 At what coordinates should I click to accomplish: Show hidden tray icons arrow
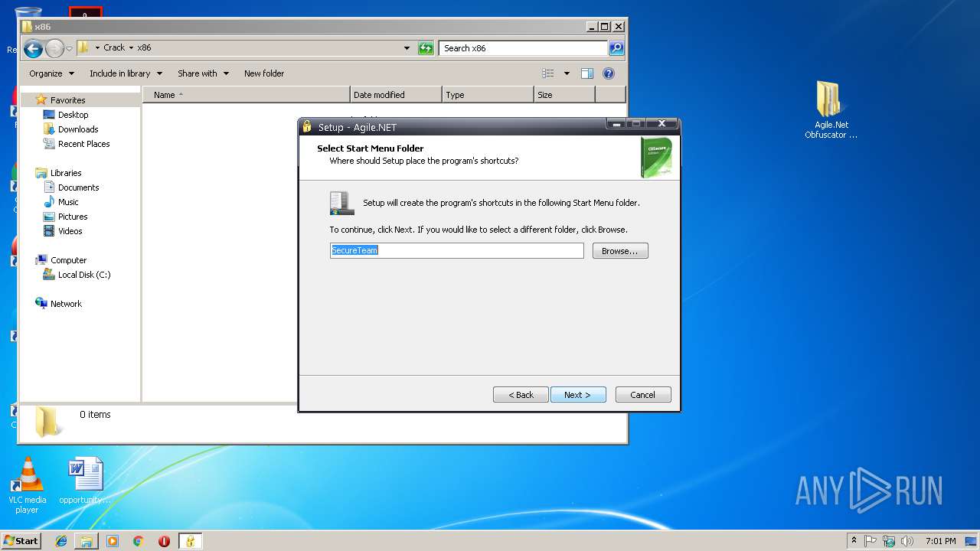coord(854,541)
